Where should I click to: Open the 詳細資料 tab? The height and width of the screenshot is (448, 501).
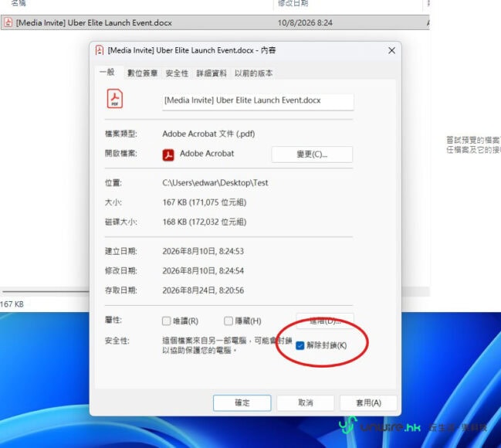(x=212, y=73)
